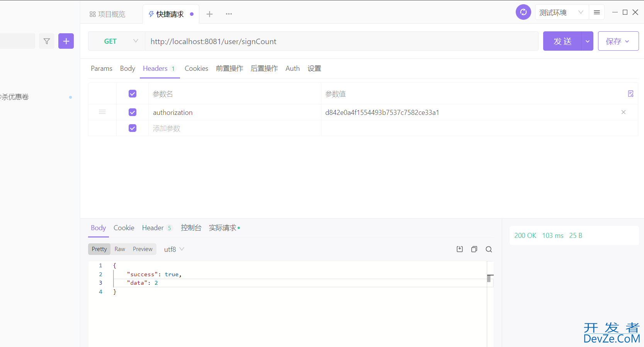644x347 pixels.
Task: Delete the authorization header row
Action: (624, 112)
